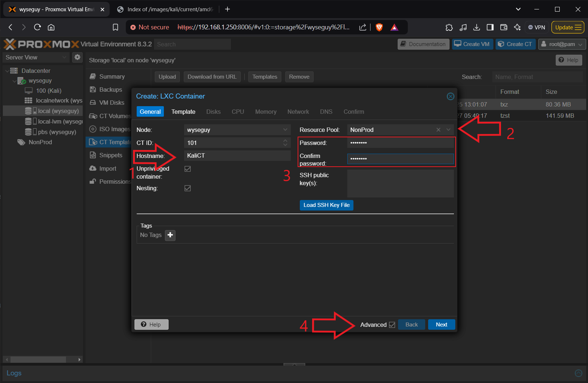Select local-lvm storage in tree
Screen dimensions: 588x383
[x=54, y=121]
